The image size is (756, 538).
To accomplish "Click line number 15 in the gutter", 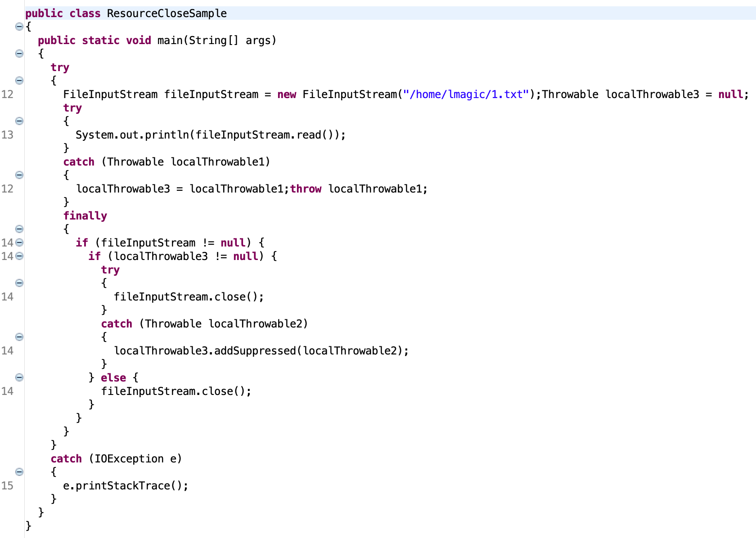I will pos(8,486).
